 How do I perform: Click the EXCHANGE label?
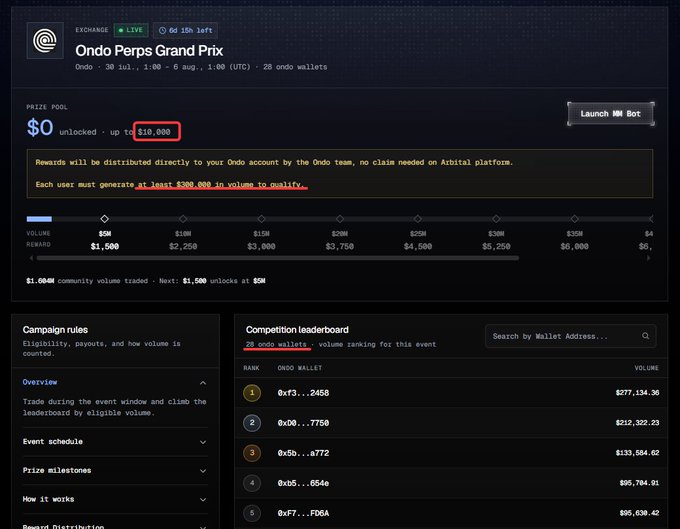coord(92,30)
